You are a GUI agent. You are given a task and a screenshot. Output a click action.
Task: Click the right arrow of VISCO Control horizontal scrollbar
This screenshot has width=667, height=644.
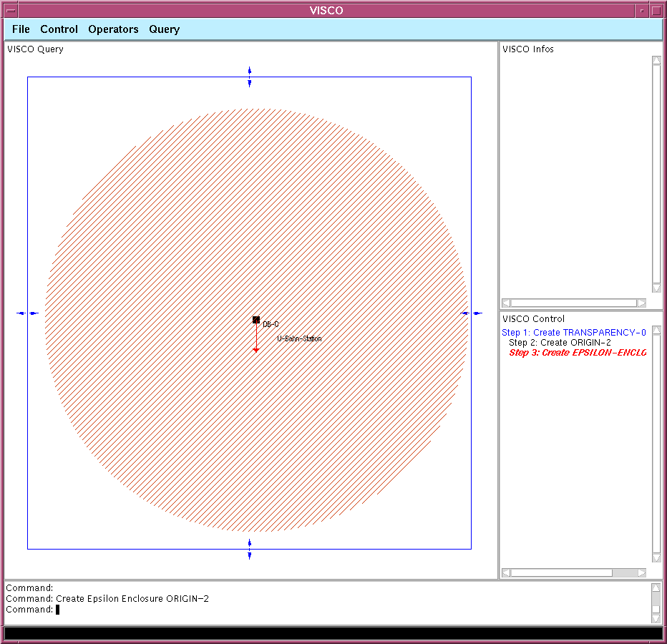[642, 573]
